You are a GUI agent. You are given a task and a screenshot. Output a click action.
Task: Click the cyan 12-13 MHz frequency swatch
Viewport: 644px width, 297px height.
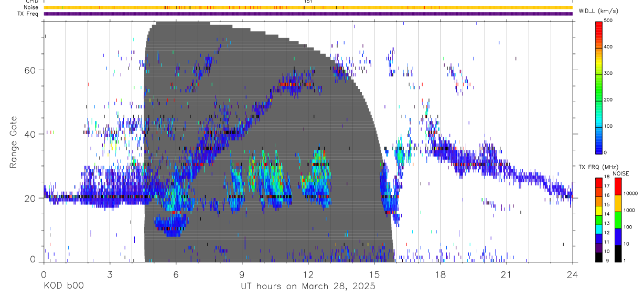tap(599, 228)
